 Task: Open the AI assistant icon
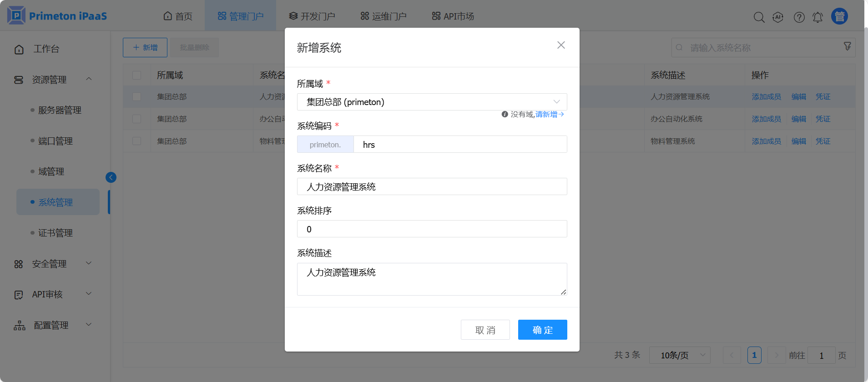[778, 17]
